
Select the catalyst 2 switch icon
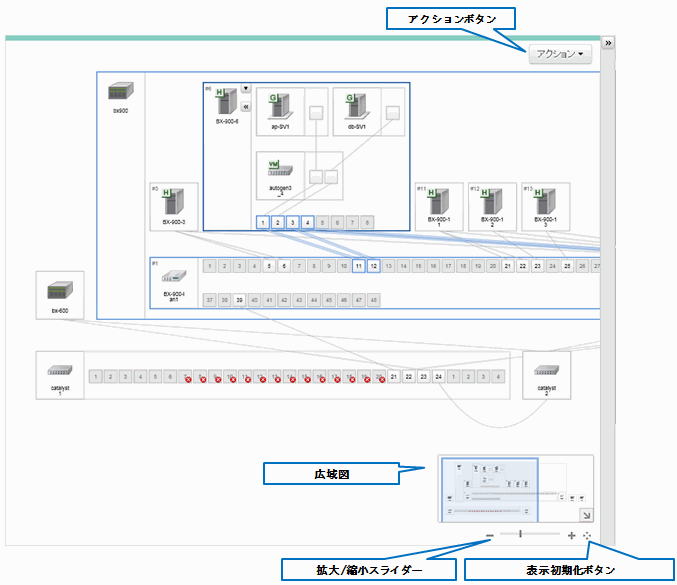pos(547,370)
